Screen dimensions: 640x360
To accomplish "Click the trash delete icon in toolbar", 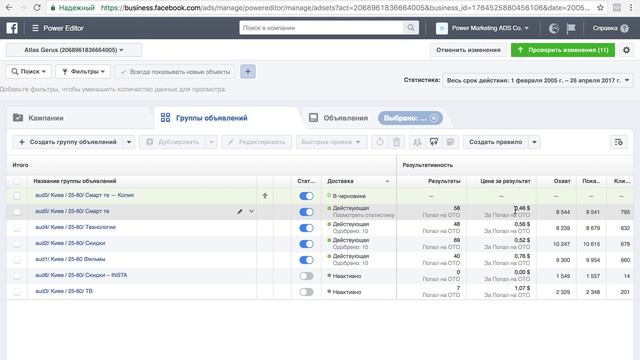I will tap(396, 142).
